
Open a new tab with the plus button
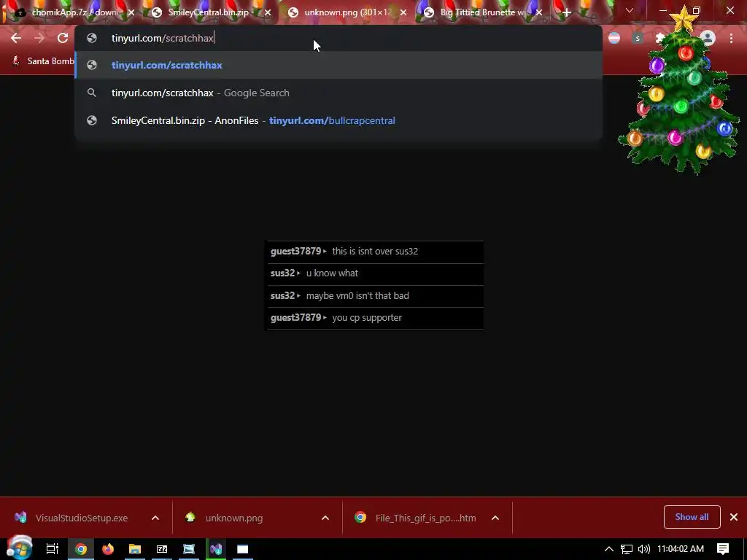click(x=566, y=13)
